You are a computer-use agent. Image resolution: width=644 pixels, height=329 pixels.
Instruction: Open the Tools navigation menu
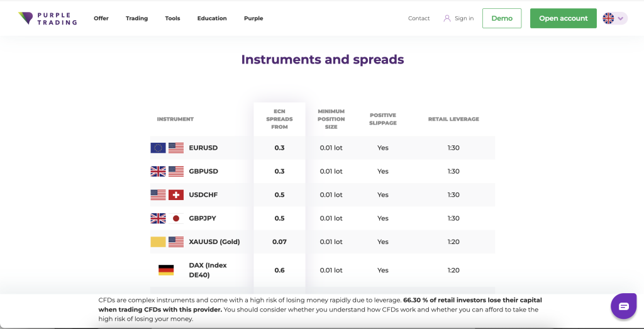point(172,18)
